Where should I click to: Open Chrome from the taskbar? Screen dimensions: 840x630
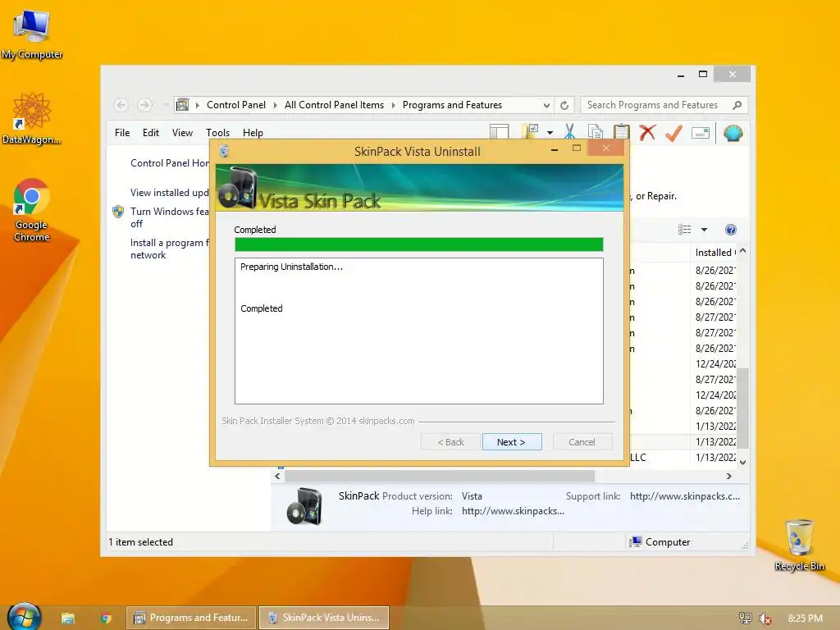click(106, 618)
